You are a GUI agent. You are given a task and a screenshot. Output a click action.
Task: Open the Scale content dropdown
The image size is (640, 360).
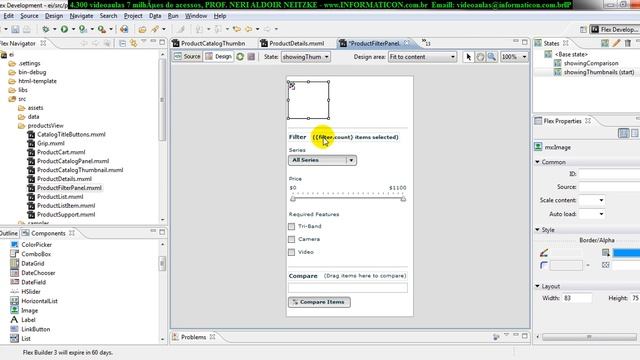(x=592, y=200)
